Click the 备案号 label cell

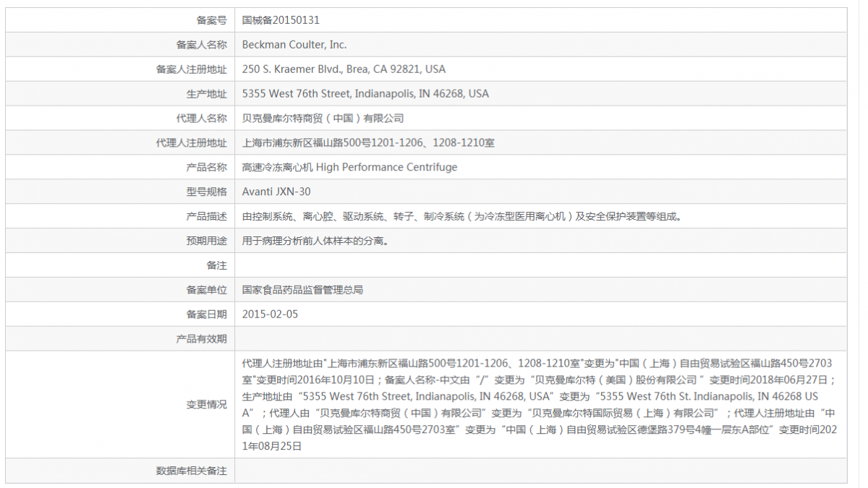(120, 20)
